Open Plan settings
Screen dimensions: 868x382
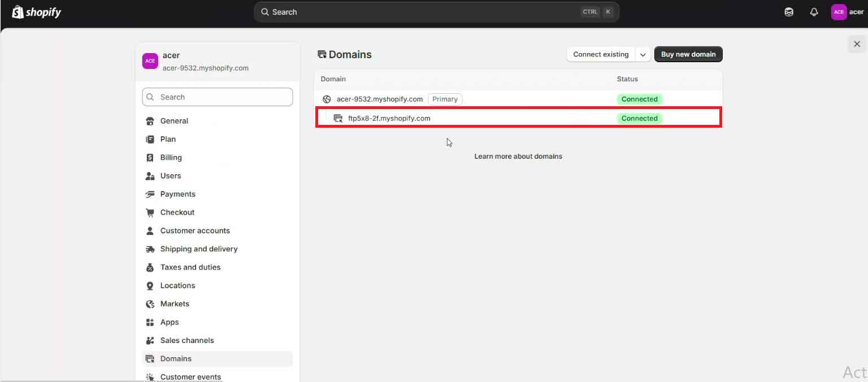[218, 139]
